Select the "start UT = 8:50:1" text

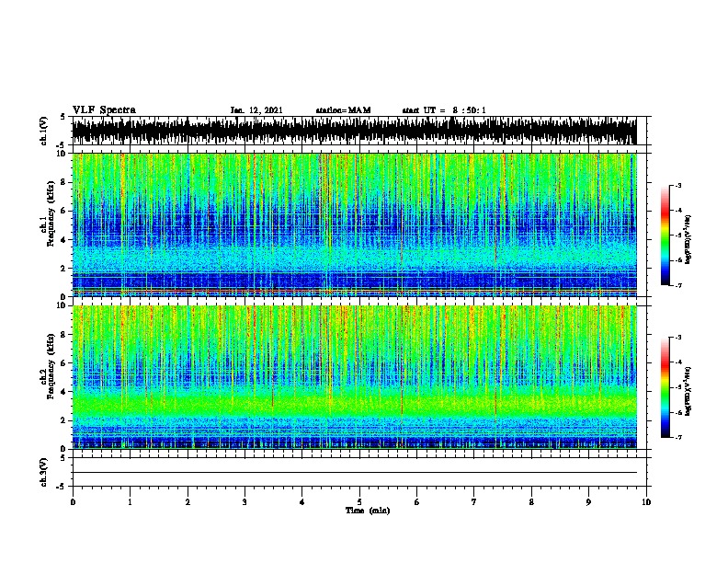coord(444,110)
